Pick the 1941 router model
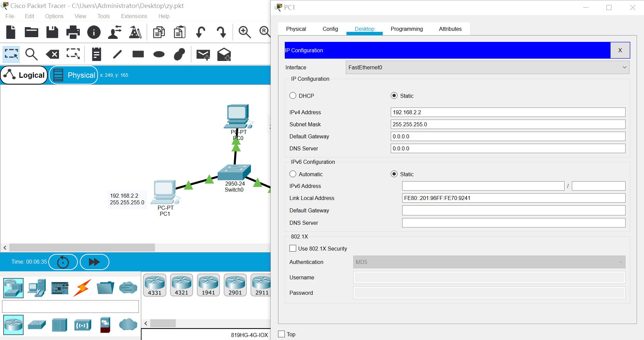The height and width of the screenshot is (340, 644). coord(208,285)
